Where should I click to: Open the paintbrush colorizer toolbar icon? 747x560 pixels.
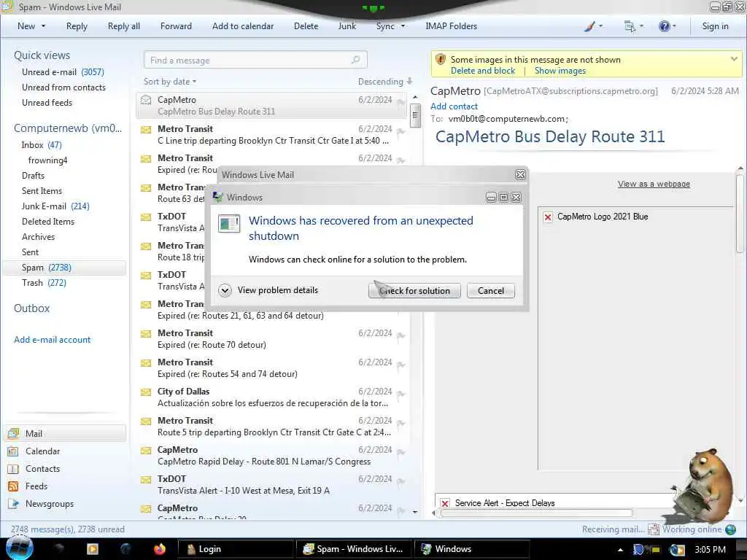[589, 26]
